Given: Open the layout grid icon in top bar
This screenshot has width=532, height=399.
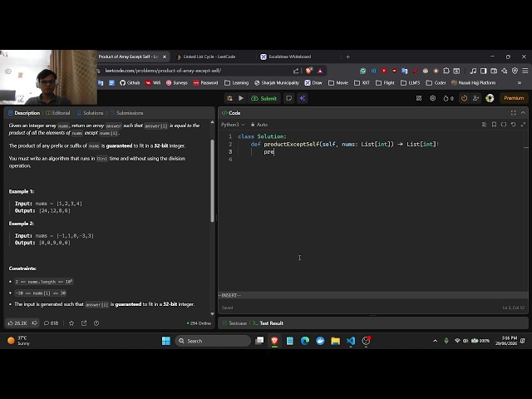Looking at the screenshot, I should click(x=419, y=98).
